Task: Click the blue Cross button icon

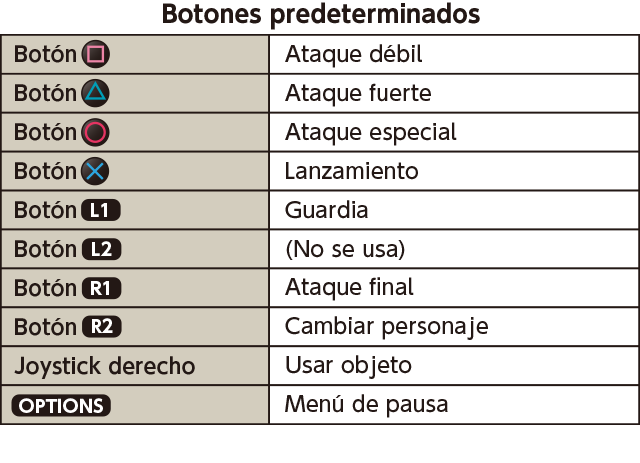Action: coord(96,171)
